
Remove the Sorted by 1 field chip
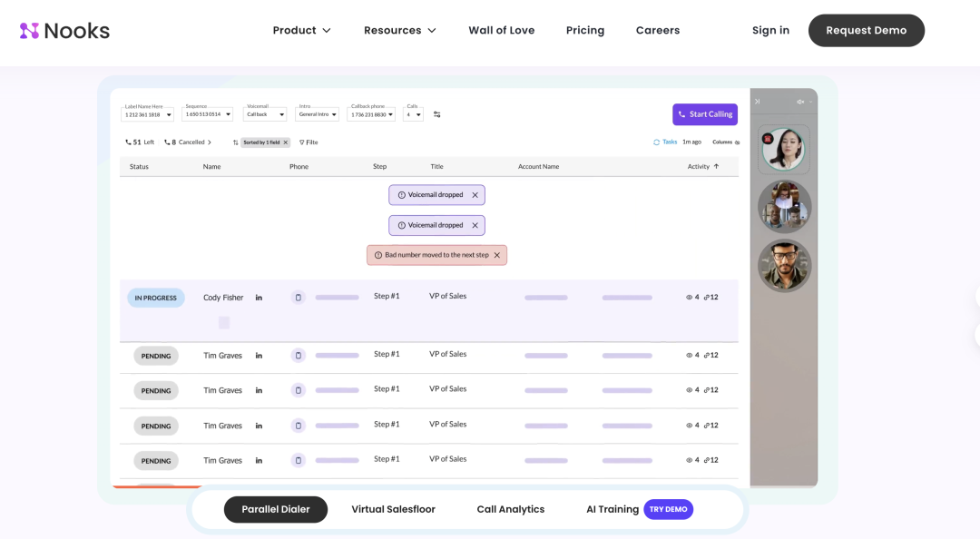point(286,142)
